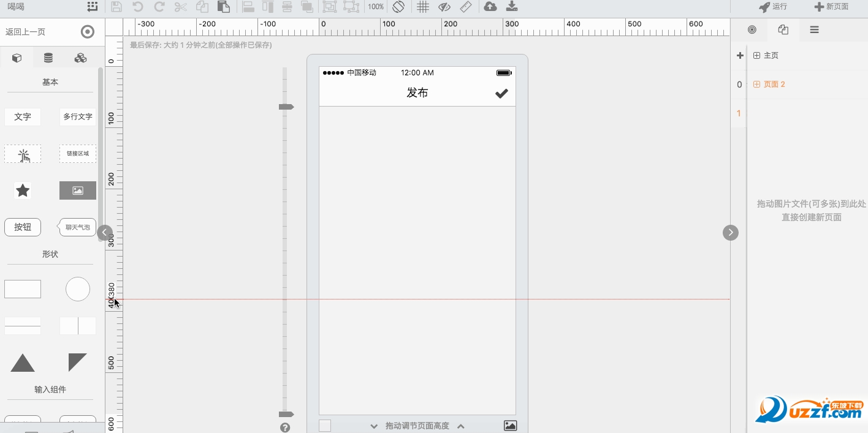
Task: Toggle hidden elements visibility eye icon
Action: [444, 7]
